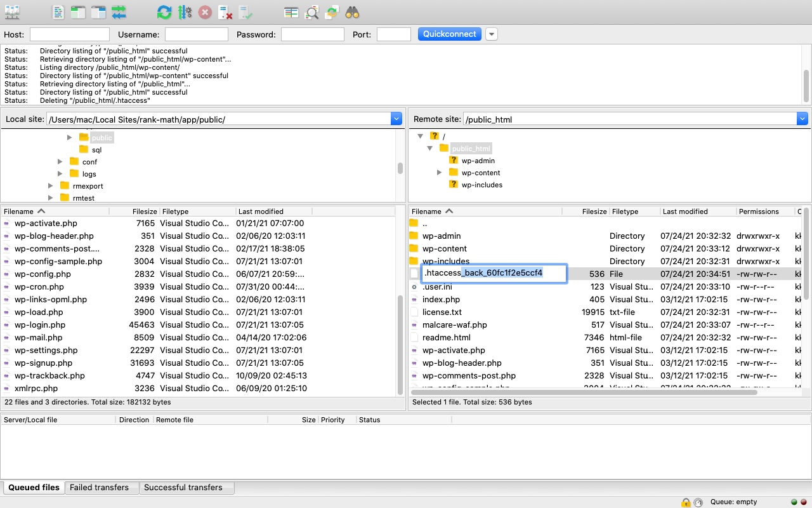Click the parent directory '..' folder icon
Image resolution: width=812 pixels, height=508 pixels.
pyautogui.click(x=414, y=223)
